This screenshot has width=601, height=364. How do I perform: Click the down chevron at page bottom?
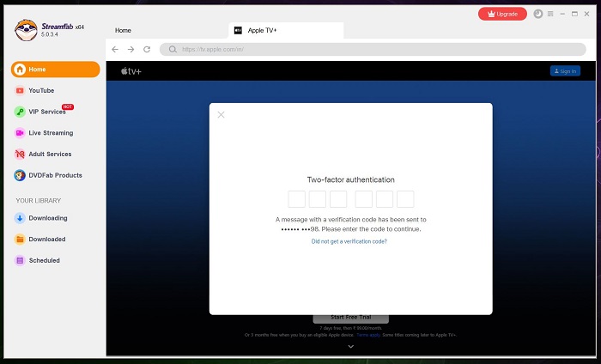(x=350, y=346)
